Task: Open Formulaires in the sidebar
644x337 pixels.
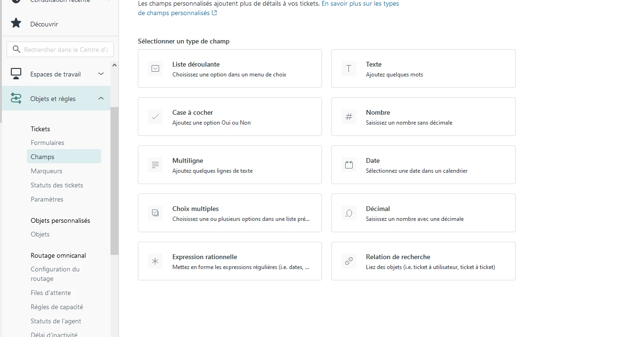Action: 47,143
